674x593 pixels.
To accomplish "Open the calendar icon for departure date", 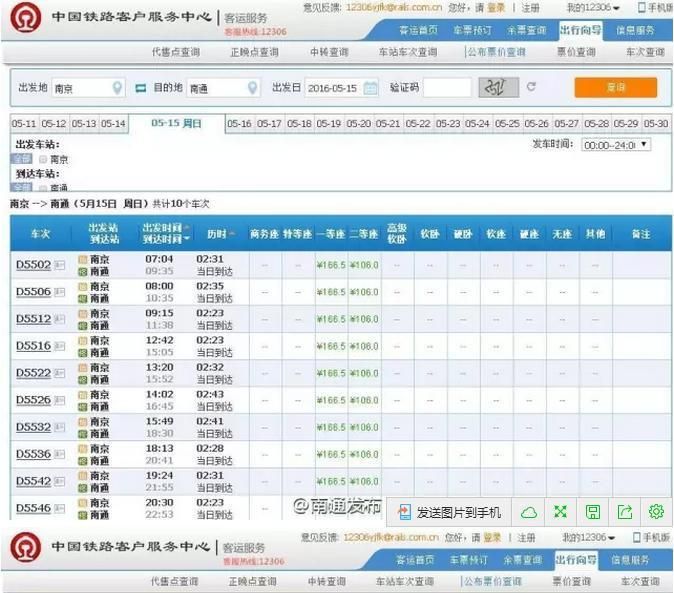I will [x=371, y=88].
